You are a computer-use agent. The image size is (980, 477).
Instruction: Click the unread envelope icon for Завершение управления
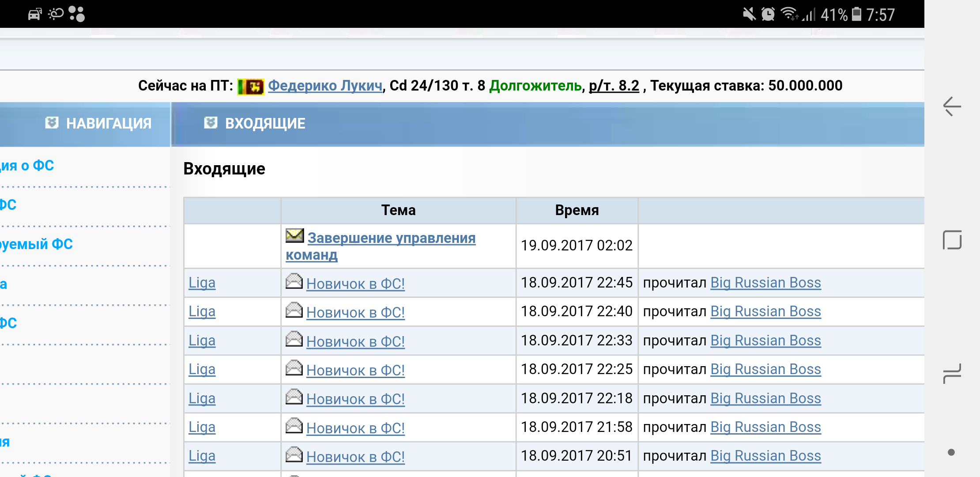point(294,236)
